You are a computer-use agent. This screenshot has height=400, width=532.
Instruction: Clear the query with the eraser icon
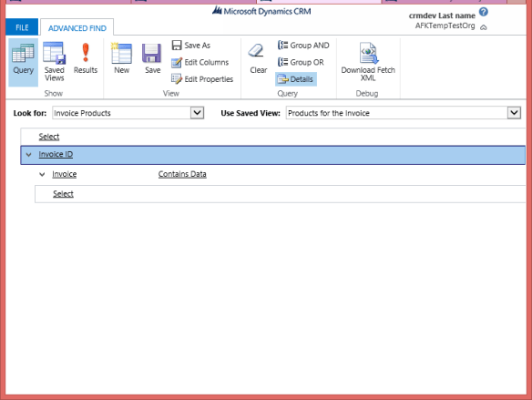coord(258,58)
